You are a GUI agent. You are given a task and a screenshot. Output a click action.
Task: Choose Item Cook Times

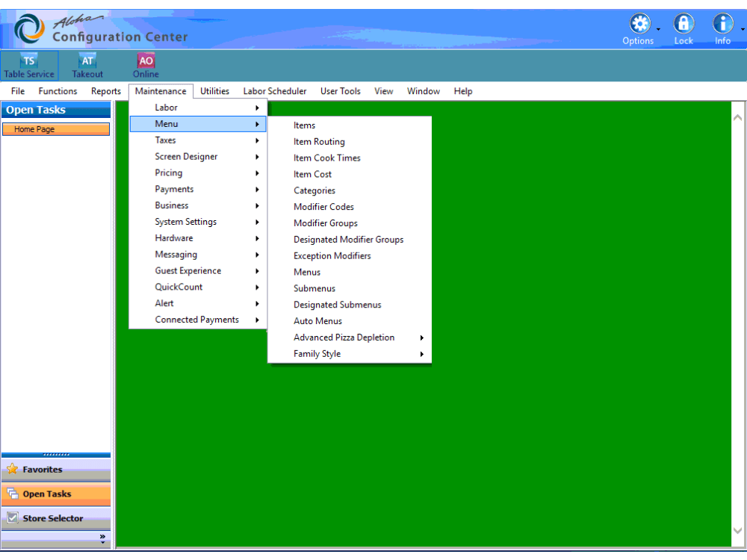[350, 158]
